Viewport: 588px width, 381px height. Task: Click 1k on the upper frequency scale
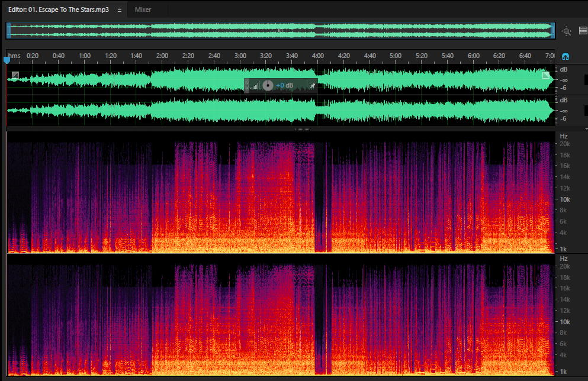click(x=563, y=249)
